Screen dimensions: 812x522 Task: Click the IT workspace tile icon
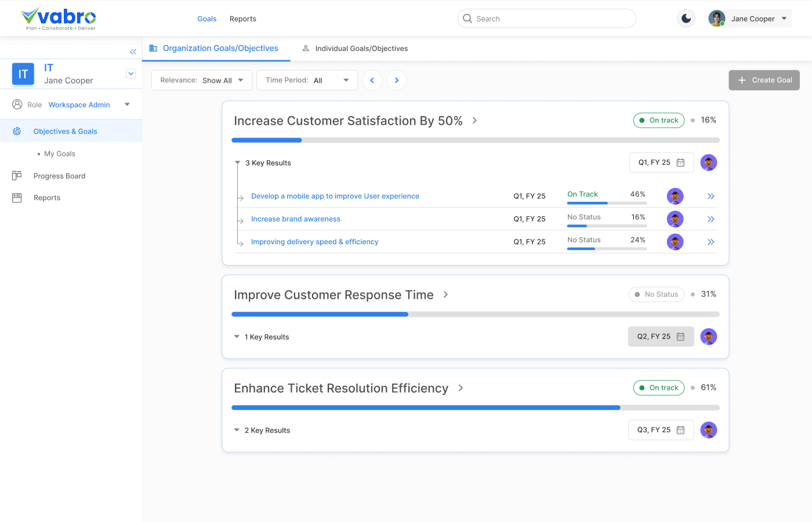(x=23, y=74)
